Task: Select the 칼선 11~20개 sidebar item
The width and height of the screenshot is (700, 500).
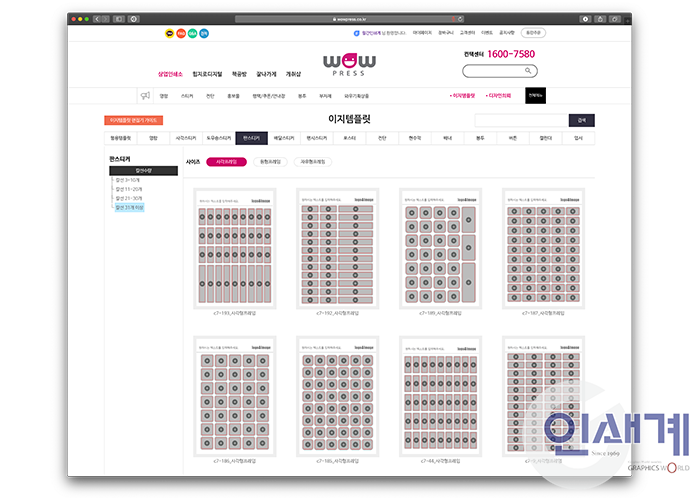Action: [x=129, y=189]
